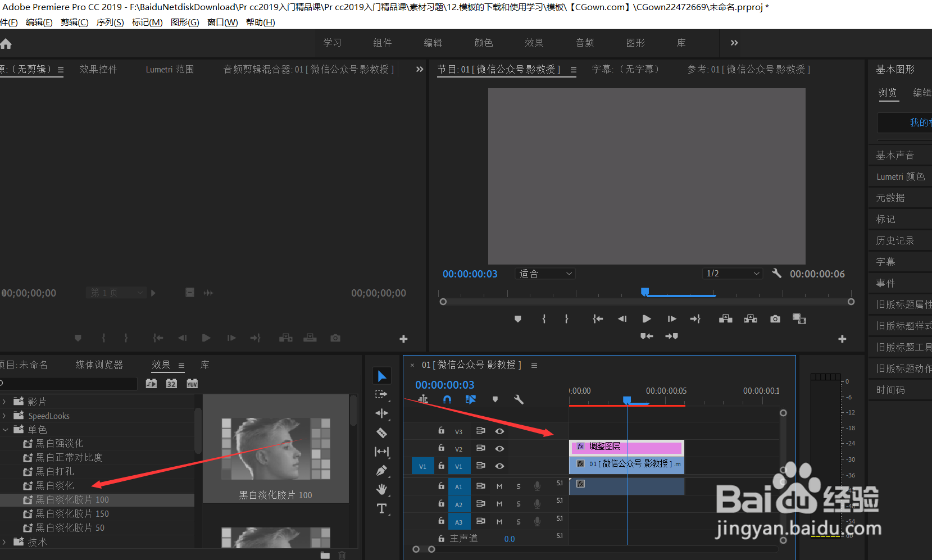This screenshot has height=560, width=932.
Task: Open the 标记(M) menu
Action: tap(147, 22)
